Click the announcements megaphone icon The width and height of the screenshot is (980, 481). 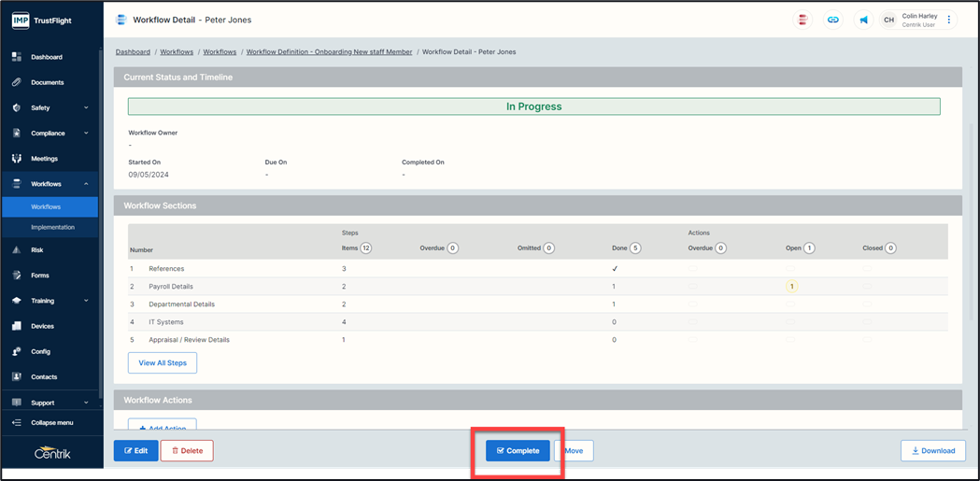click(x=863, y=20)
